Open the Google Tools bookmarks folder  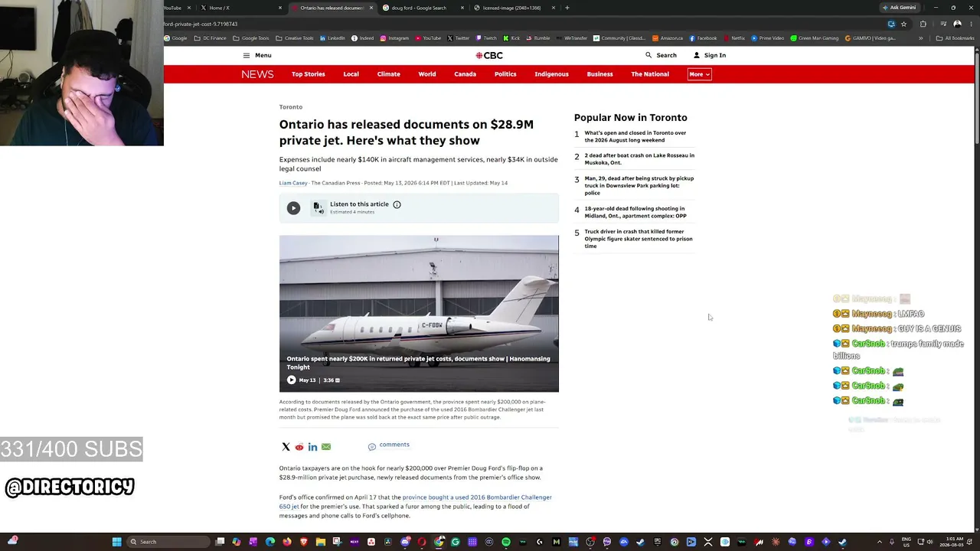(251, 38)
